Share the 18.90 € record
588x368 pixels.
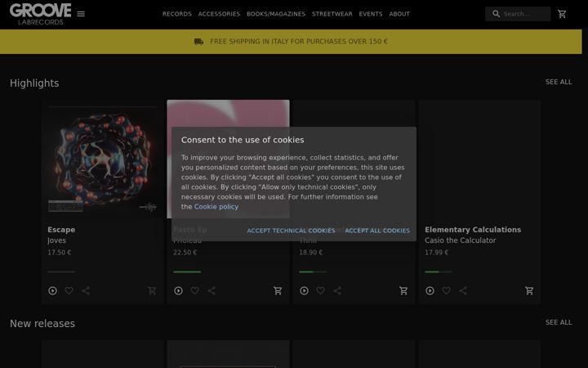click(x=337, y=290)
